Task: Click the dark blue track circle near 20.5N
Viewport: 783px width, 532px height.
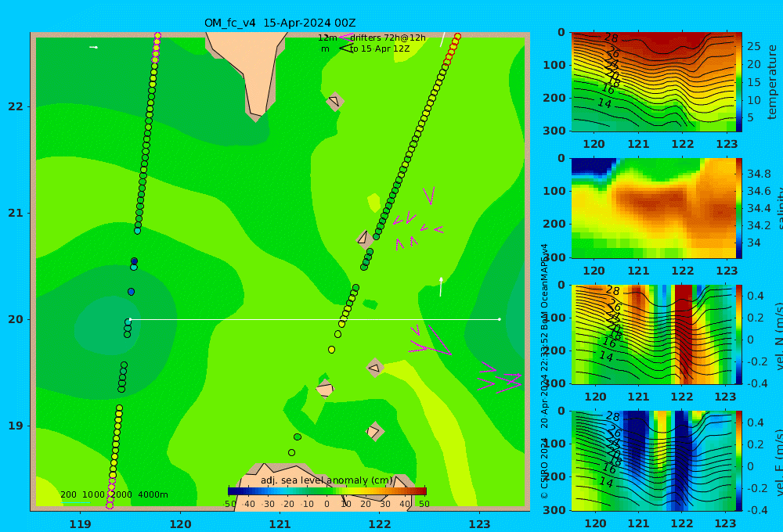Action: [x=134, y=261]
